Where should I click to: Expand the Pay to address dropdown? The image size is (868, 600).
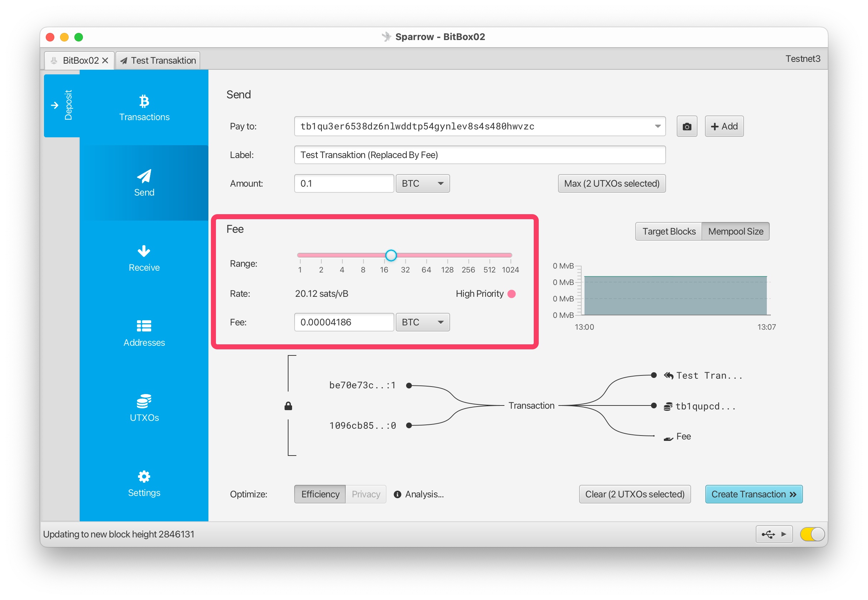tap(657, 126)
